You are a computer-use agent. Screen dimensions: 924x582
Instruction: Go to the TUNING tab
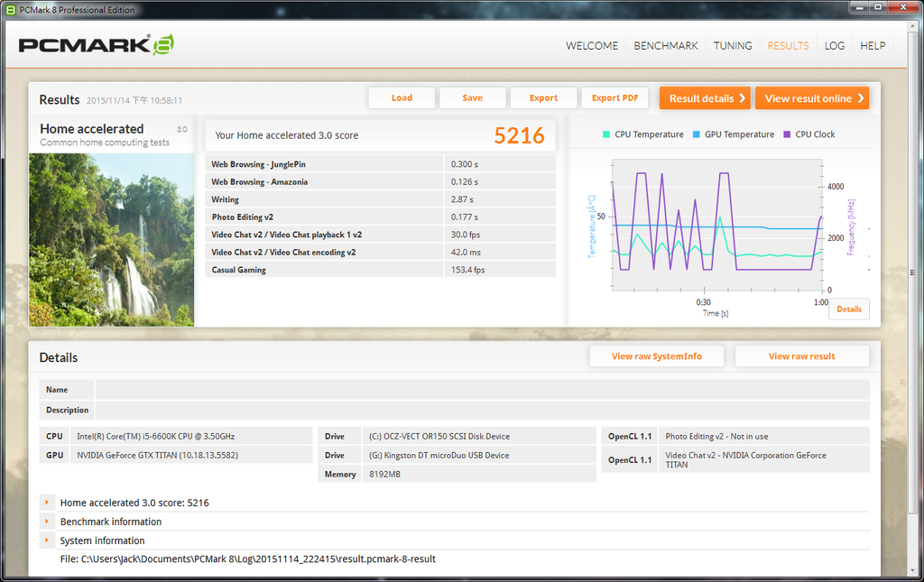click(733, 46)
